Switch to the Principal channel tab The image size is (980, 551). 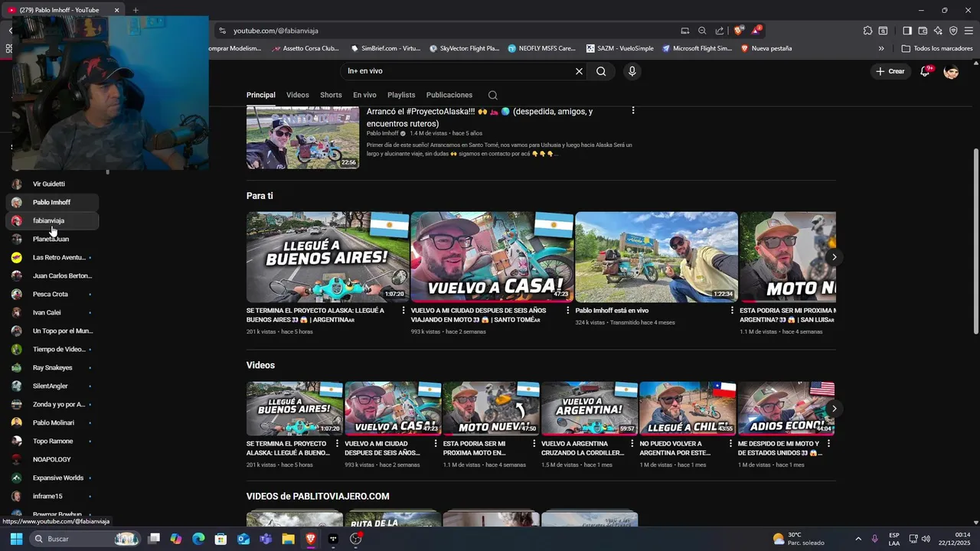coord(261,95)
